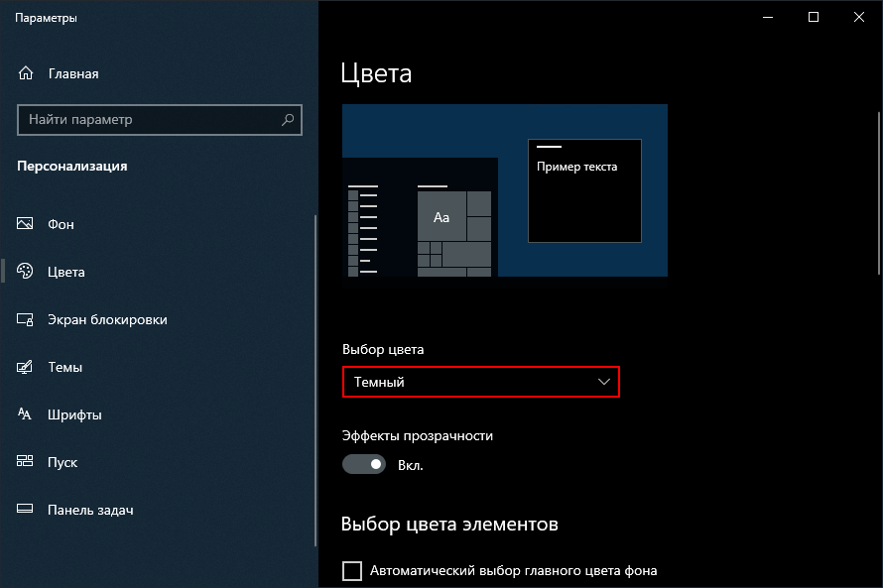The width and height of the screenshot is (883, 588).
Task: Click the Параметры window title
Action: coord(46,18)
